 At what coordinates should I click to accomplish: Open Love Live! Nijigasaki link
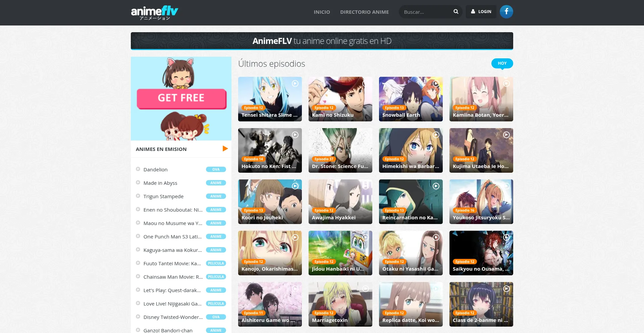tap(173, 304)
